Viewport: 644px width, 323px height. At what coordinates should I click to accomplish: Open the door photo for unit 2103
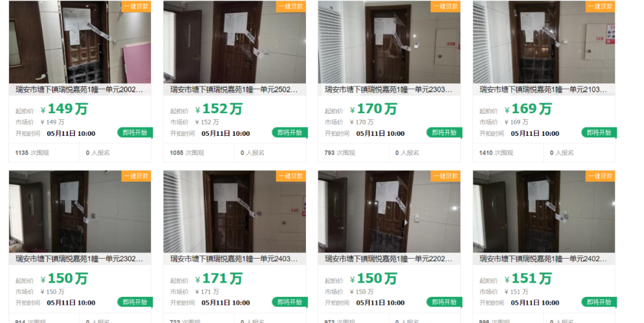click(x=544, y=42)
